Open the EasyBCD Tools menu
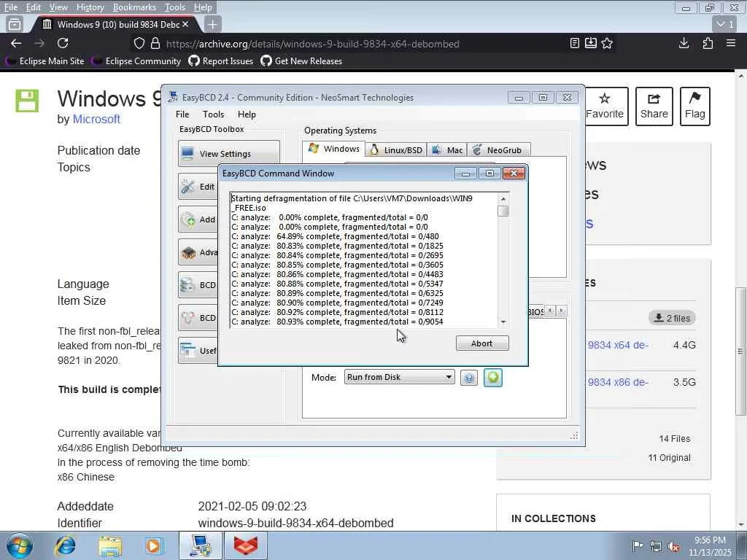The height and width of the screenshot is (560, 747). (x=214, y=114)
